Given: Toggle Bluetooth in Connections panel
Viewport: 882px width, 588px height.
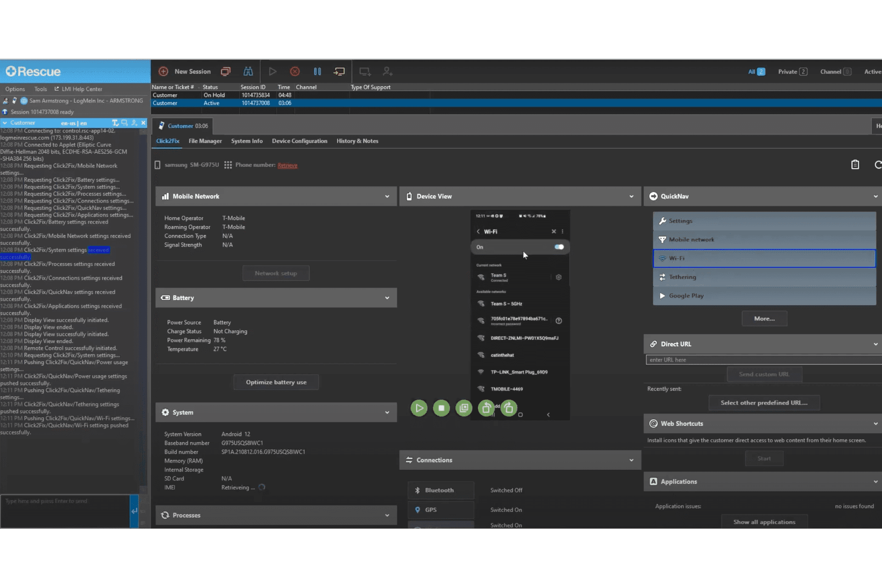Looking at the screenshot, I should point(441,490).
